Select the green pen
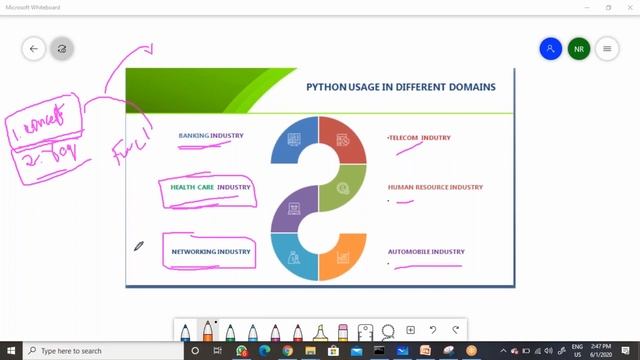Screen dimensions: 640x360 tap(230, 332)
